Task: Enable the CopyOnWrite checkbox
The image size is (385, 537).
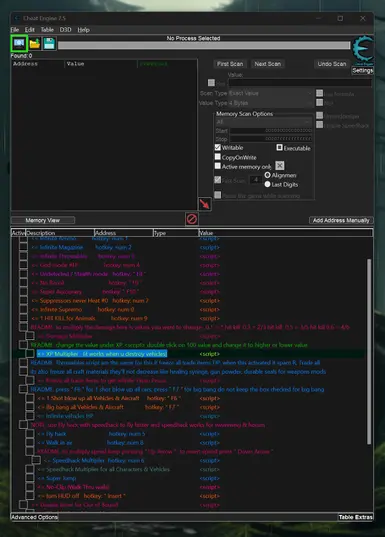Action: pos(218,157)
